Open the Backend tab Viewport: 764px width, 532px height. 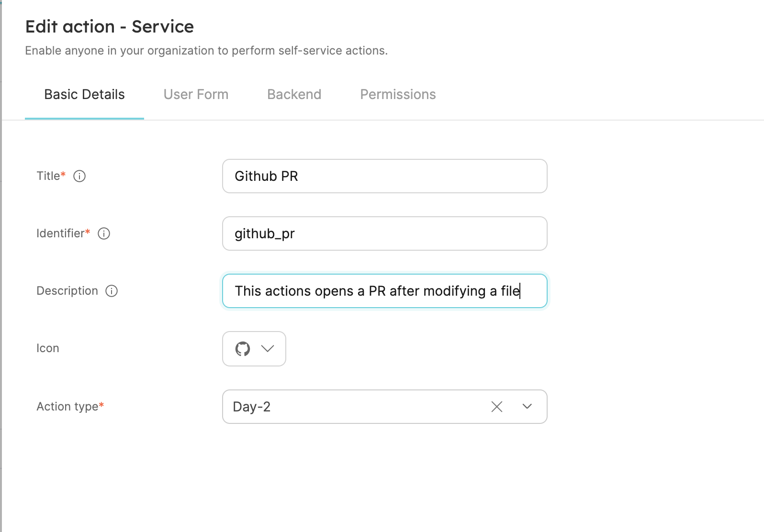[x=294, y=95]
